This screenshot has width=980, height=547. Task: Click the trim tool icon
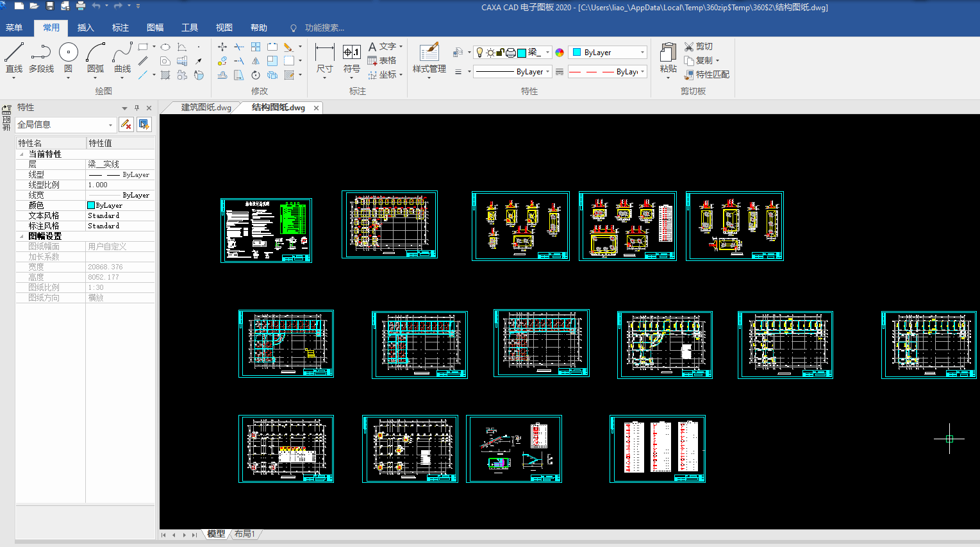239,47
